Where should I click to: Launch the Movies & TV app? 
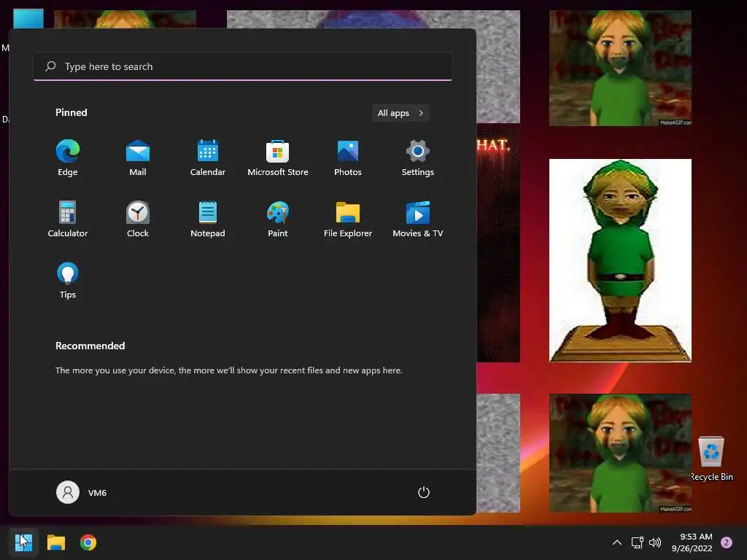[x=418, y=219]
